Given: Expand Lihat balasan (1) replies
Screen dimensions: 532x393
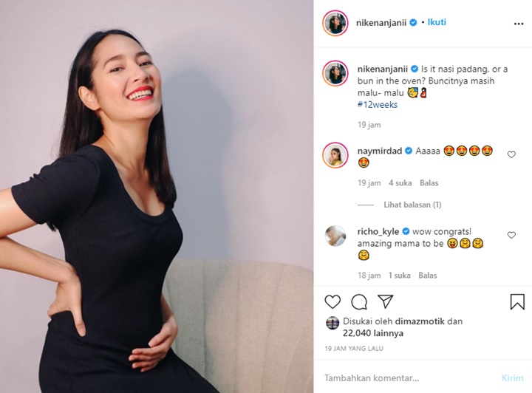Looking at the screenshot, I should pos(412,205).
